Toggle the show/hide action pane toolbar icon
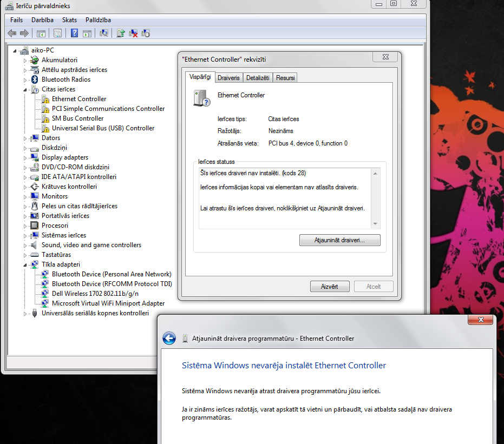 point(87,33)
